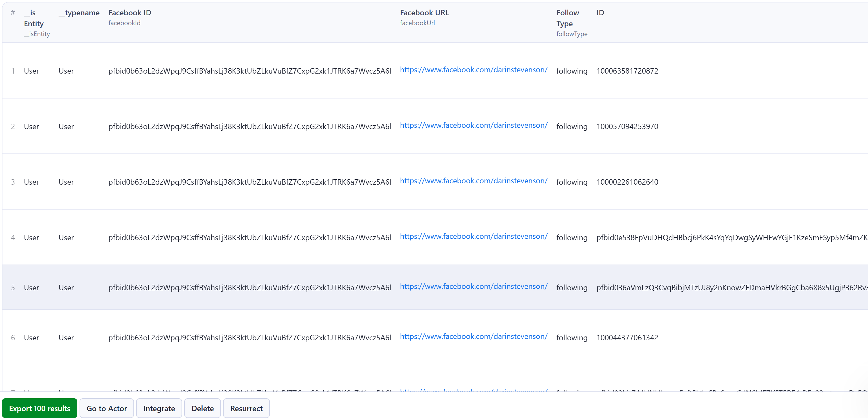The width and height of the screenshot is (868, 418).
Task: Click the Go to Actor button
Action: pos(106,408)
